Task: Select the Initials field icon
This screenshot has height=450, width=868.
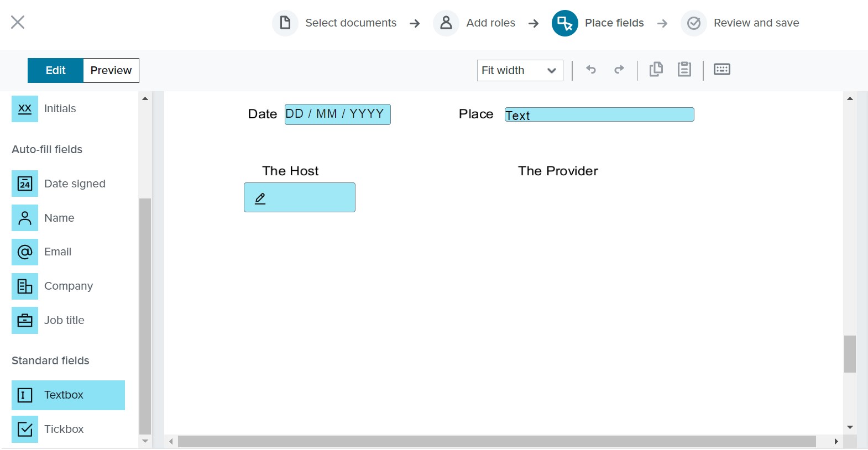Action: (25, 108)
